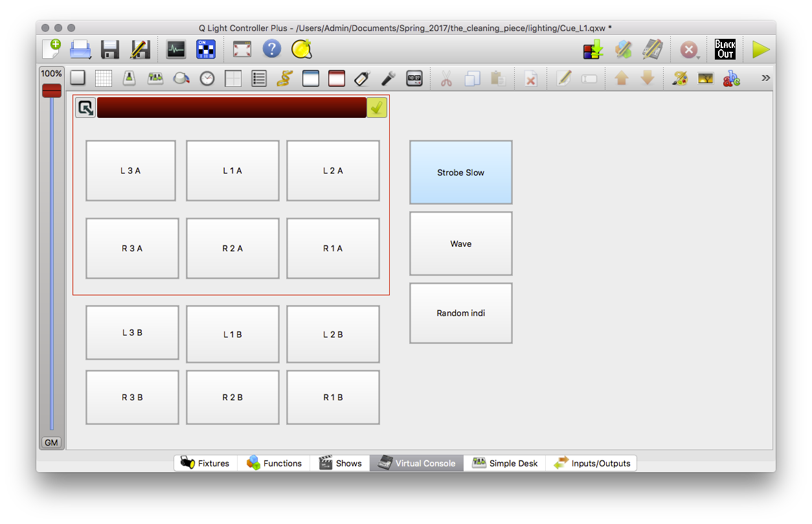The image size is (812, 524).
Task: Toggle the R 3 B button
Action: coord(132,397)
